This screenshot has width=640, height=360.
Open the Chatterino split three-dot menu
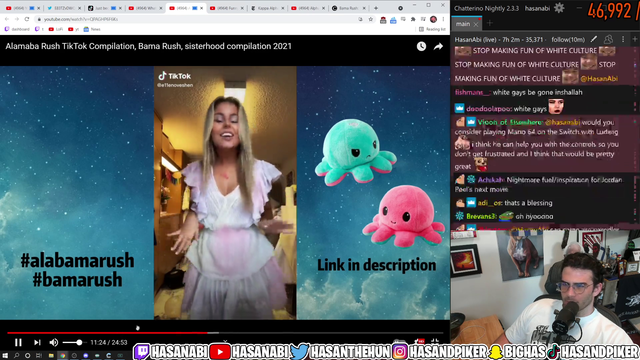coord(623,39)
